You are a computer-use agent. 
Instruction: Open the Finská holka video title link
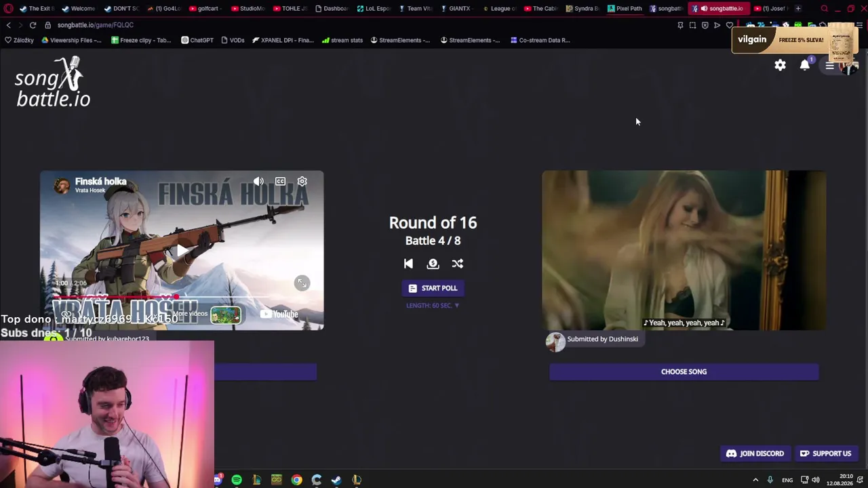(100, 181)
